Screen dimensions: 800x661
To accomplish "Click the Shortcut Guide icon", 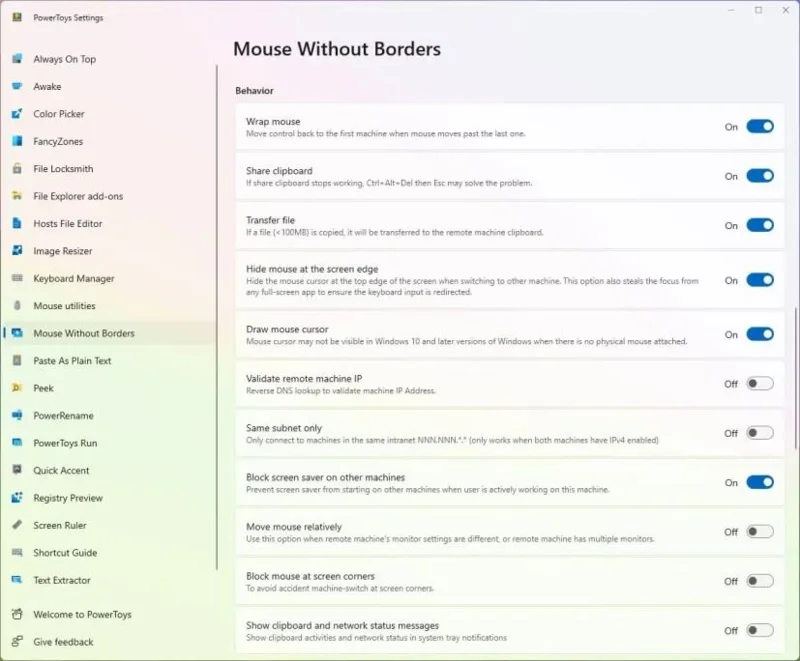I will 17,552.
